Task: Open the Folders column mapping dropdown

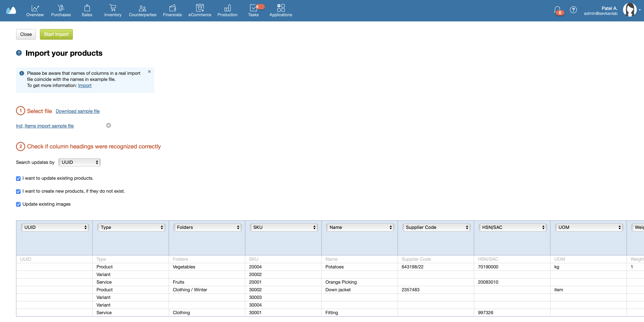Action: point(208,227)
